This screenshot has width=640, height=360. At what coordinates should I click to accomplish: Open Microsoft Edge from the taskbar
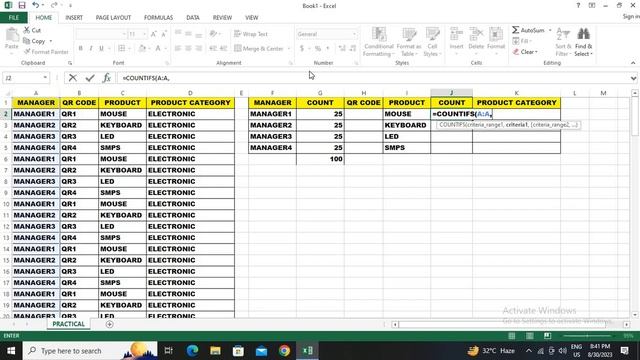[x=192, y=351]
